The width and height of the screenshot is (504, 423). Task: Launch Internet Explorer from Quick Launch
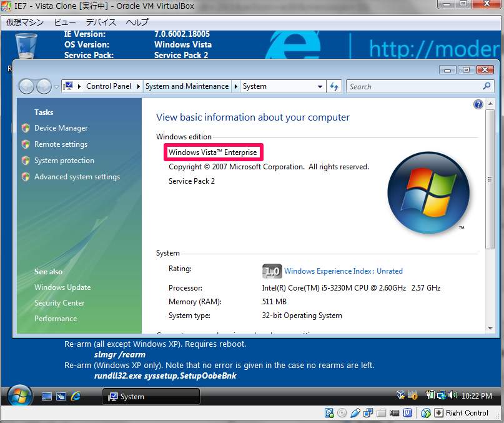(76, 396)
